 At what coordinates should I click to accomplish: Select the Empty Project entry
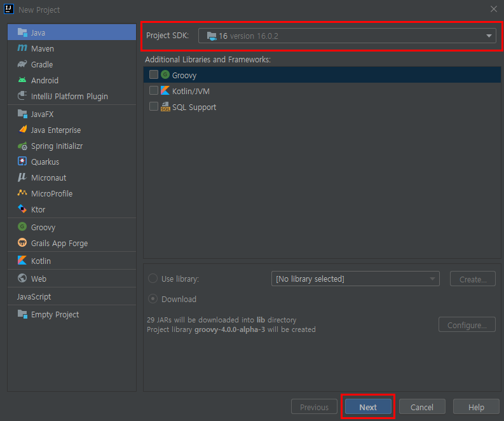72,314
